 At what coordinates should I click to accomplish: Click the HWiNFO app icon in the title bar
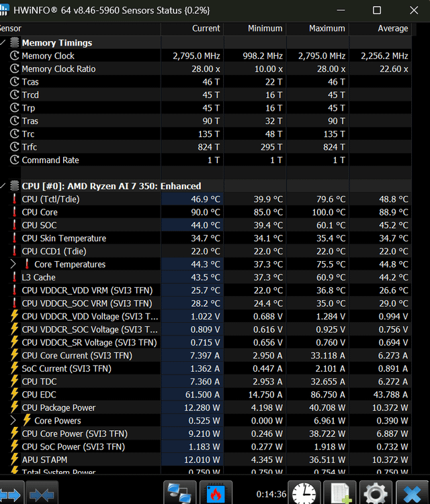tap(4, 10)
